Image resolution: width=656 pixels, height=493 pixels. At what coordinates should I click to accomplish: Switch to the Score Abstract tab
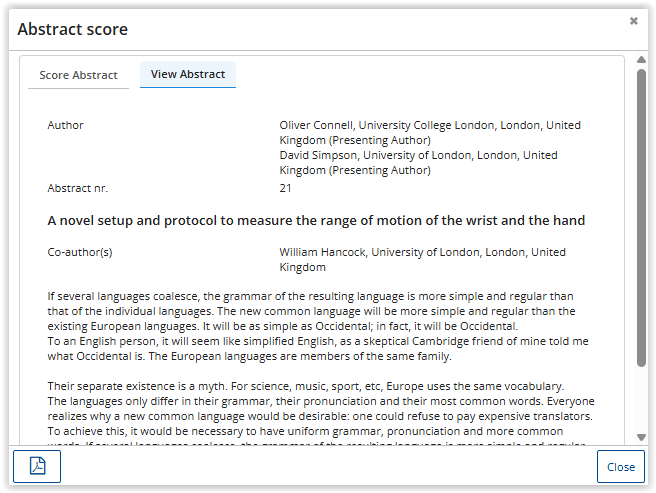(x=78, y=75)
